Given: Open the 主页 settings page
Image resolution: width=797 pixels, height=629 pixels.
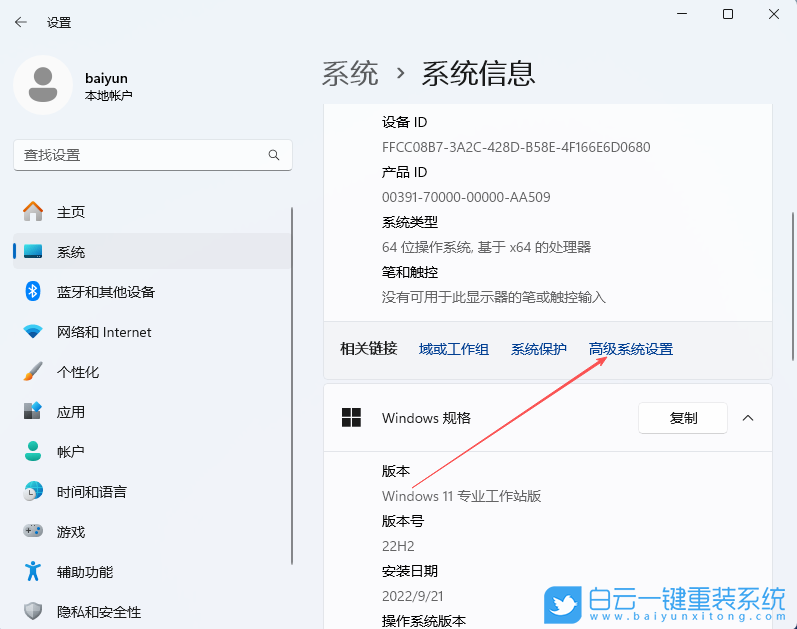Looking at the screenshot, I should click(152, 212).
